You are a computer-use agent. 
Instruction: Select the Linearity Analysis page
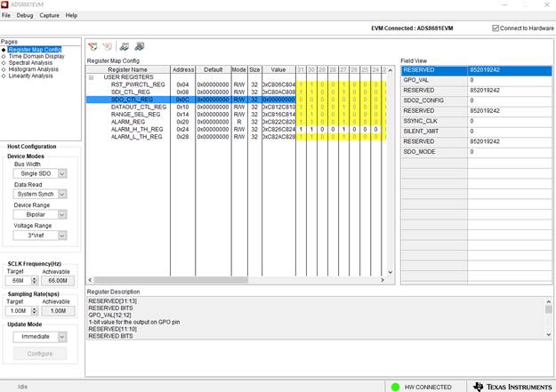click(30, 76)
